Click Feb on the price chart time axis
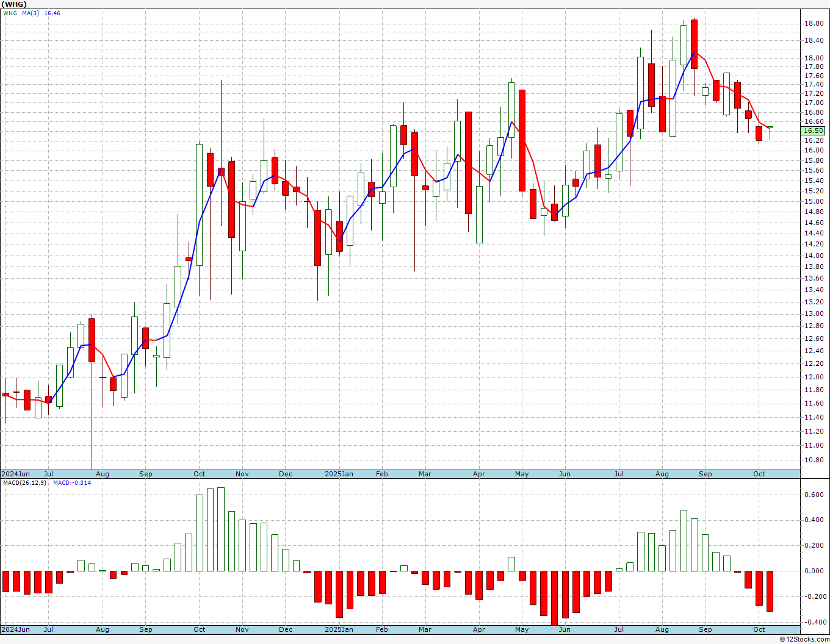830x644 pixels. (x=382, y=474)
